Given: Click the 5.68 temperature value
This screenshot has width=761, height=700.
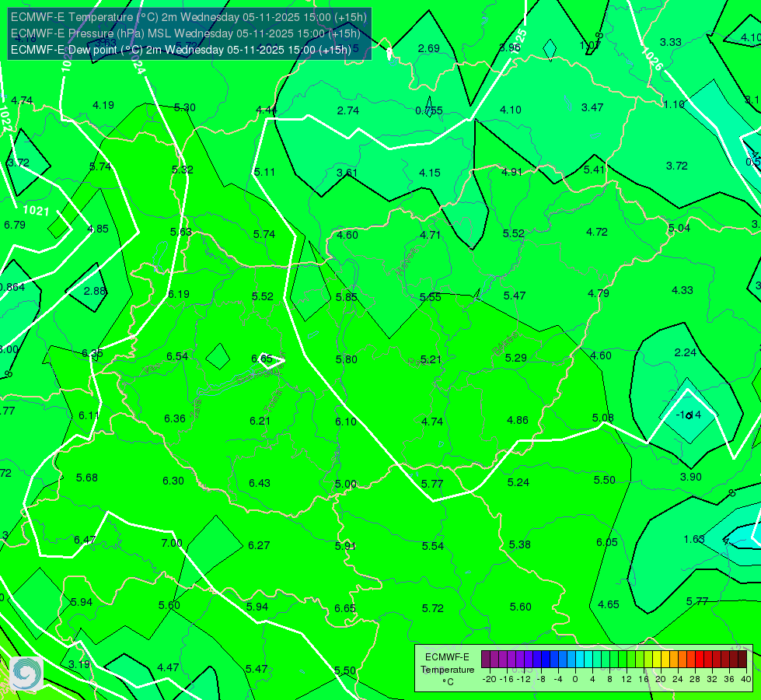Looking at the screenshot, I should [x=87, y=478].
